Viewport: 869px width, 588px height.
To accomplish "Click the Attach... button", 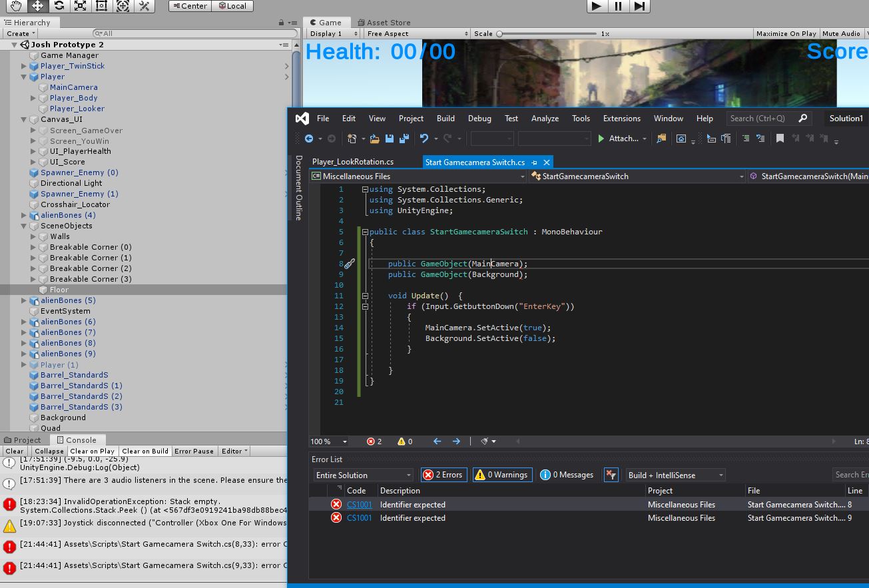I will click(x=619, y=139).
